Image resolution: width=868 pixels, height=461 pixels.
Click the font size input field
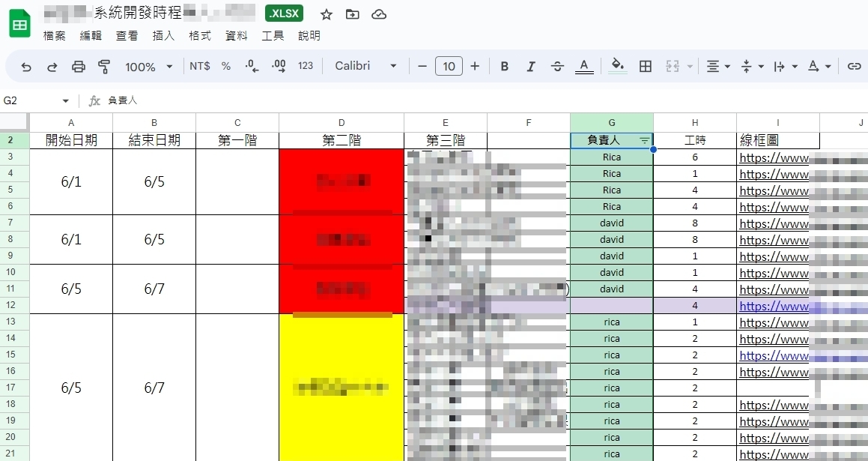(x=449, y=67)
